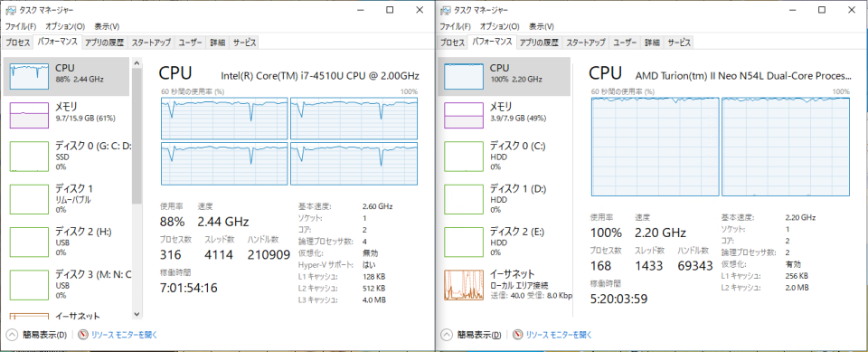Switch to アプリの履歴 tab in left window

pyautogui.click(x=105, y=43)
